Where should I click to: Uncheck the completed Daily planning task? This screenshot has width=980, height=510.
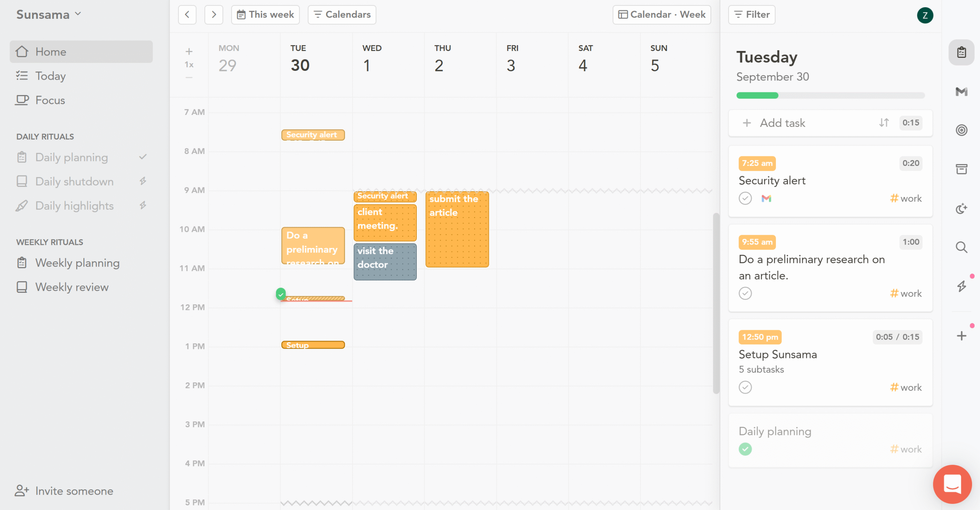pos(745,449)
